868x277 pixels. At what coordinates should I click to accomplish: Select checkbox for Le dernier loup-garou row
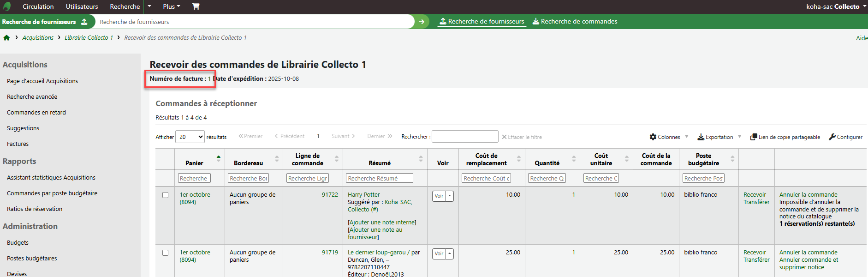coord(165,253)
